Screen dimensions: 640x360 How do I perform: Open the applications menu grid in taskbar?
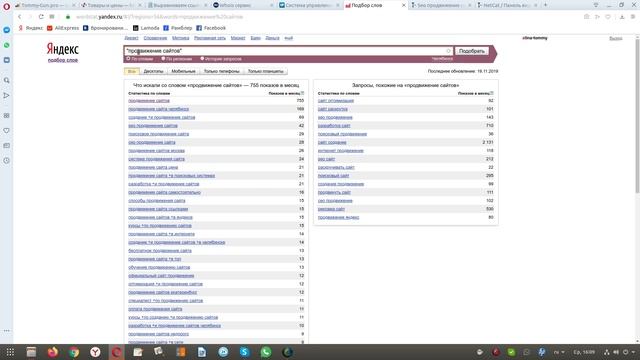[10, 352]
